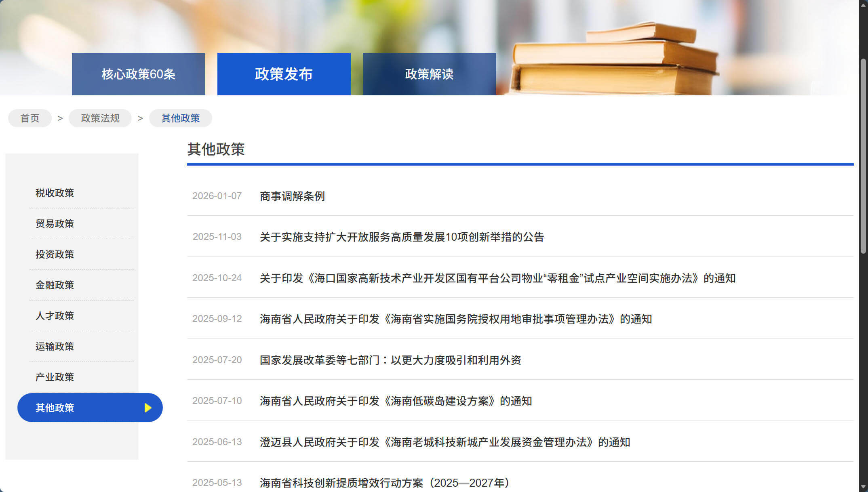
Task: Choose 运输政策 from sidebar
Action: [55, 347]
